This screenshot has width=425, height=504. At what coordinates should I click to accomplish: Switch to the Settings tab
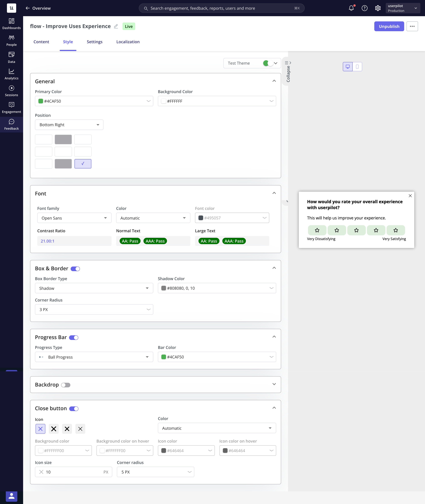94,42
